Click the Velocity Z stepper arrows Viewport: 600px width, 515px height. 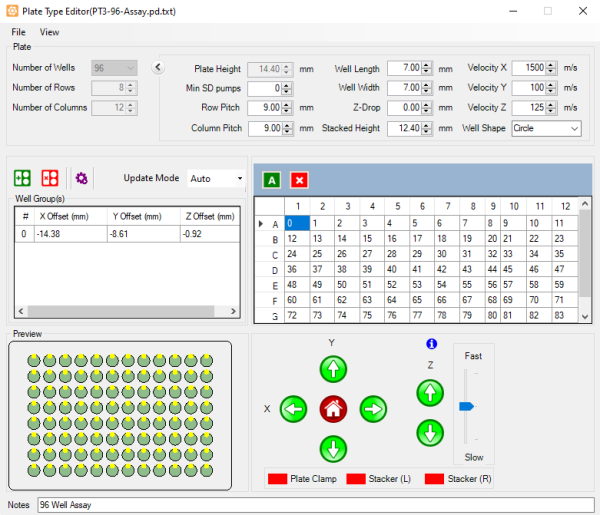pos(551,108)
